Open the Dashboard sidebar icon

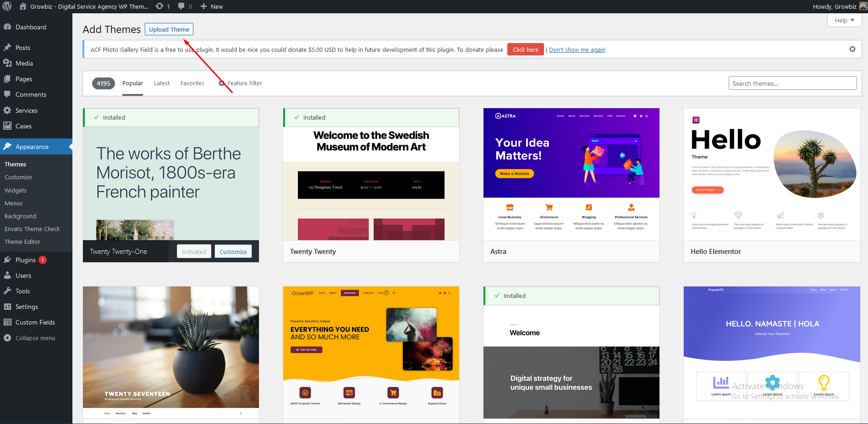(x=7, y=27)
